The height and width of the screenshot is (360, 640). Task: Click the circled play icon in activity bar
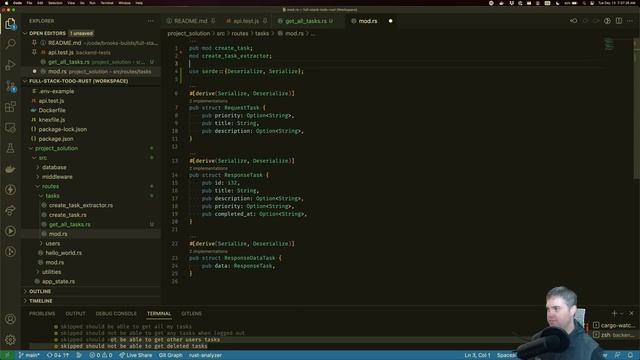(x=10, y=231)
